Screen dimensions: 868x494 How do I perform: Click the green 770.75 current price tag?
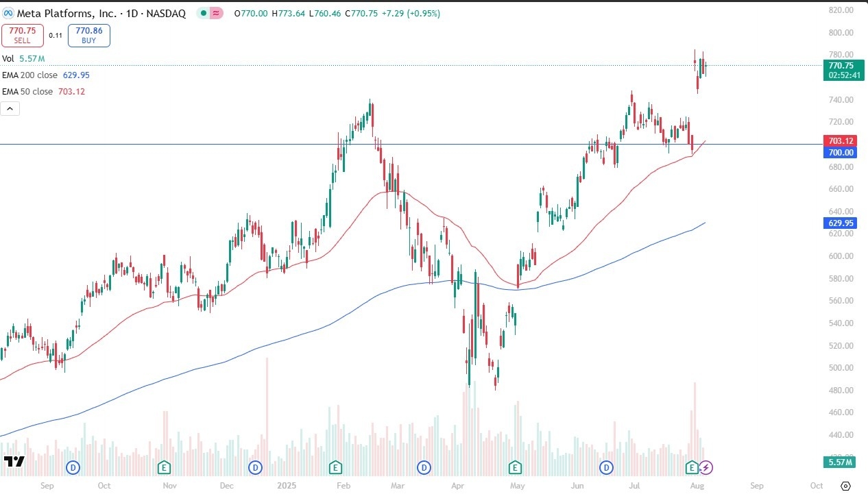click(x=843, y=70)
